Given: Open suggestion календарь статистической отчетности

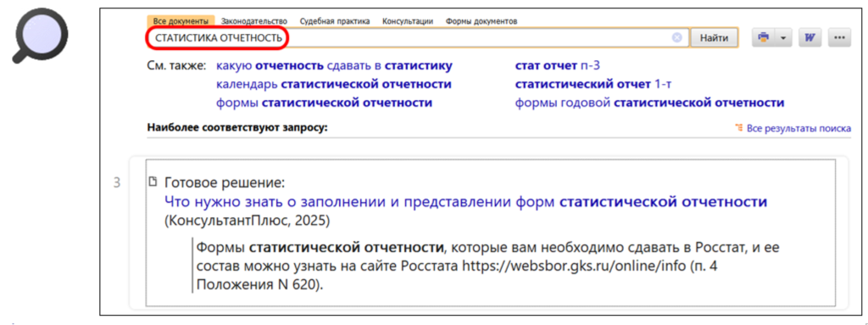Looking at the screenshot, I should click(x=333, y=84).
